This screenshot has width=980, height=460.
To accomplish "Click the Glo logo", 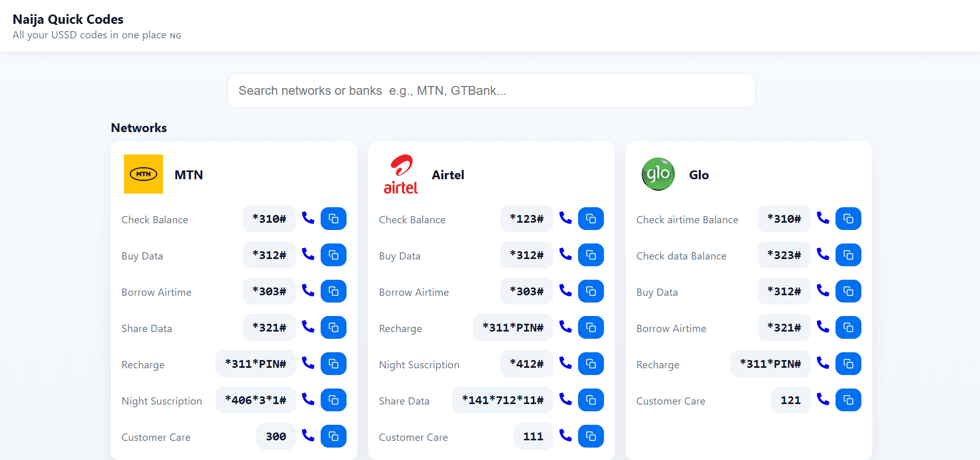I will 658,174.
